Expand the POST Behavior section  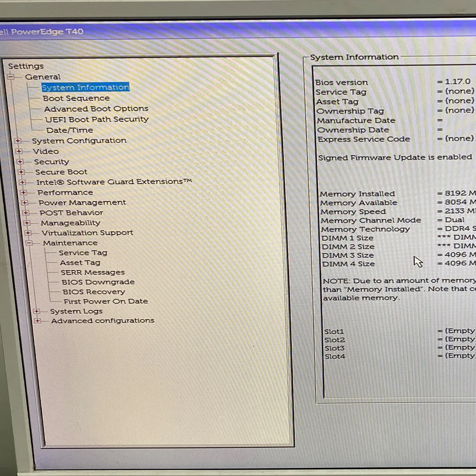click(26, 213)
